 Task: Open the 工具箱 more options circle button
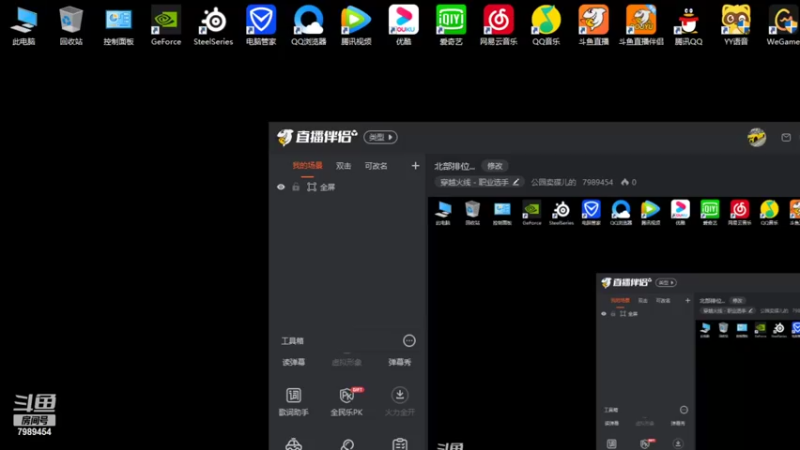pos(409,341)
